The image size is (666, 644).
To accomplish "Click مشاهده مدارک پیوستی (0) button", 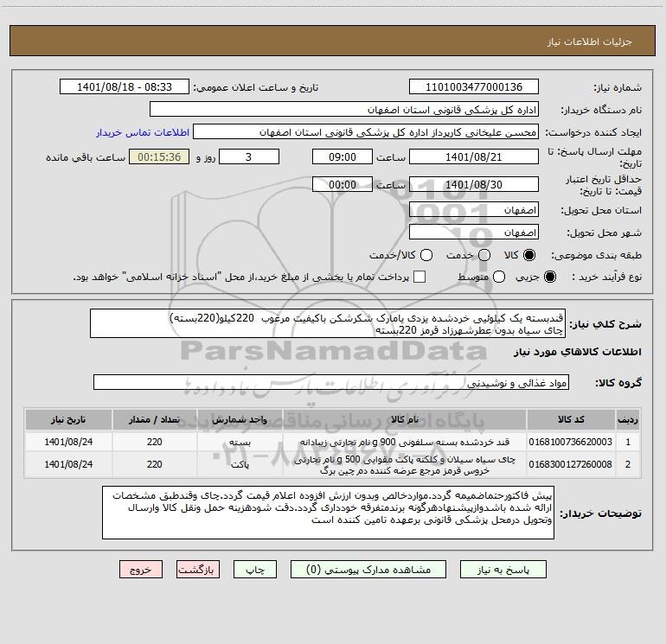I will (368, 570).
